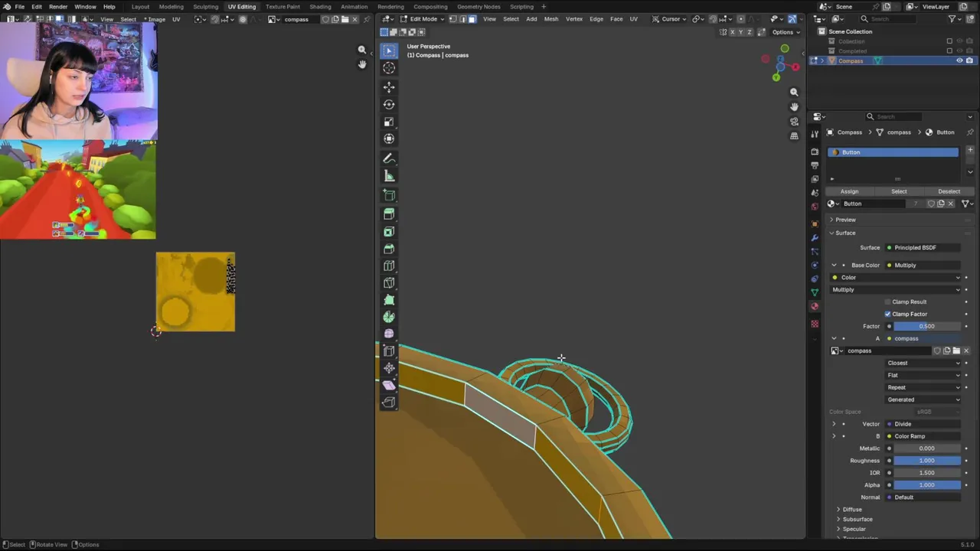
Task: Select the Inset Faces tool
Action: pyautogui.click(x=389, y=231)
